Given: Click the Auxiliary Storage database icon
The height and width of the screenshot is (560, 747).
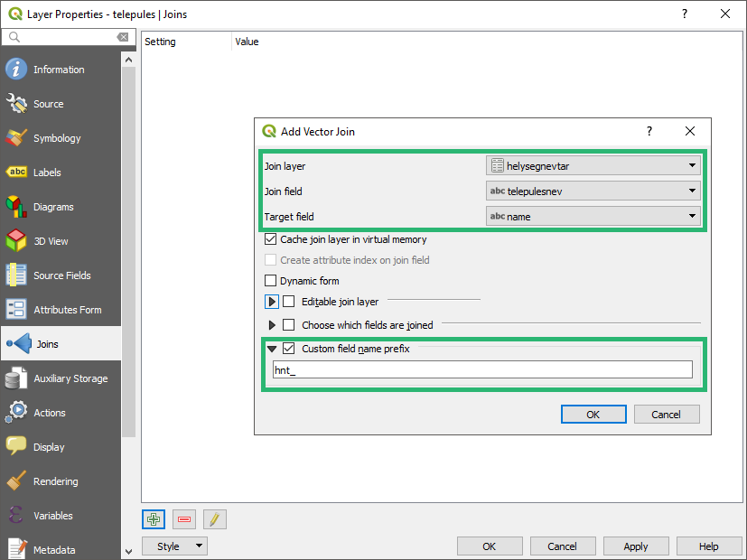Looking at the screenshot, I should 16,378.
